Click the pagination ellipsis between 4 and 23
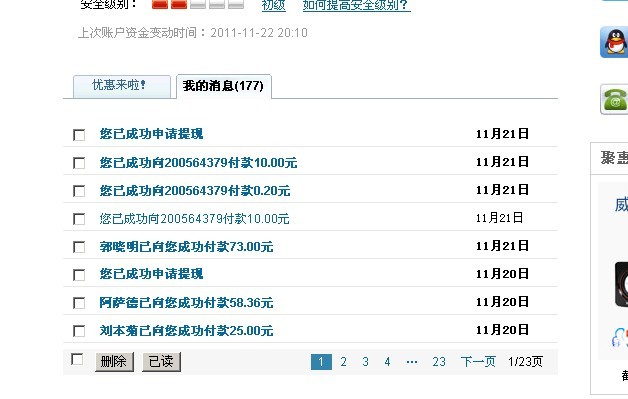The width and height of the screenshot is (628, 399). pyautogui.click(x=412, y=362)
